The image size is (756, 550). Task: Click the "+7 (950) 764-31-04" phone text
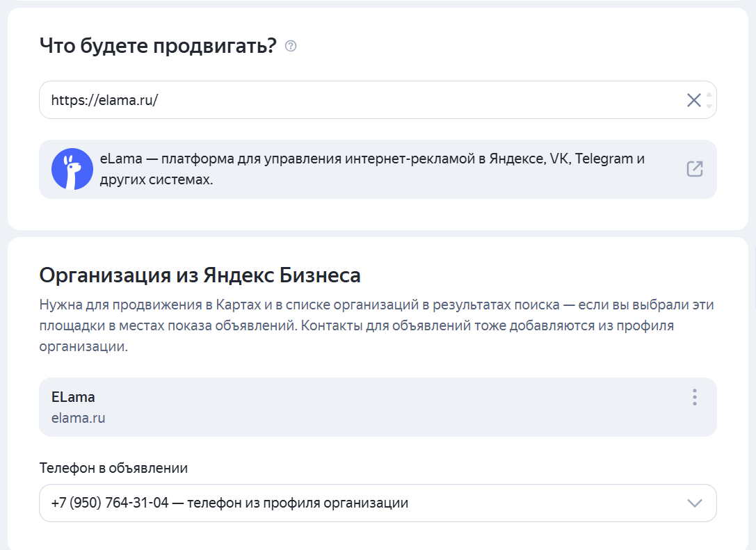click(x=110, y=503)
